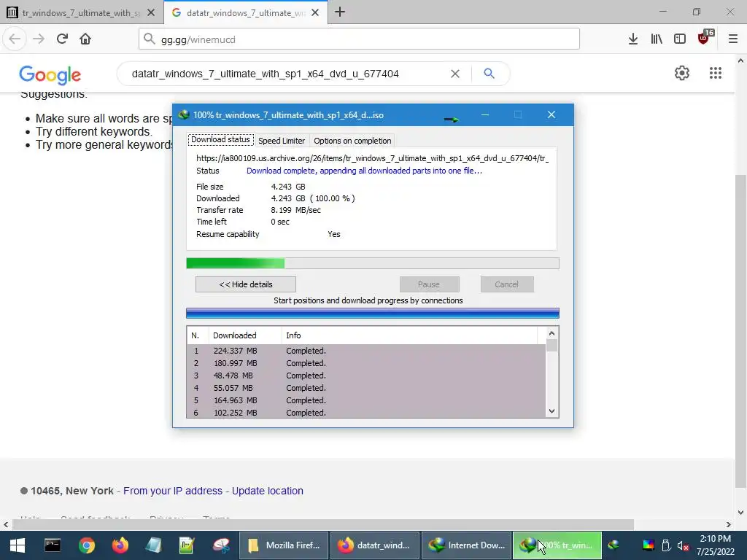Click Firefox forward arrow button
The width and height of the screenshot is (747, 560).
[x=39, y=39]
